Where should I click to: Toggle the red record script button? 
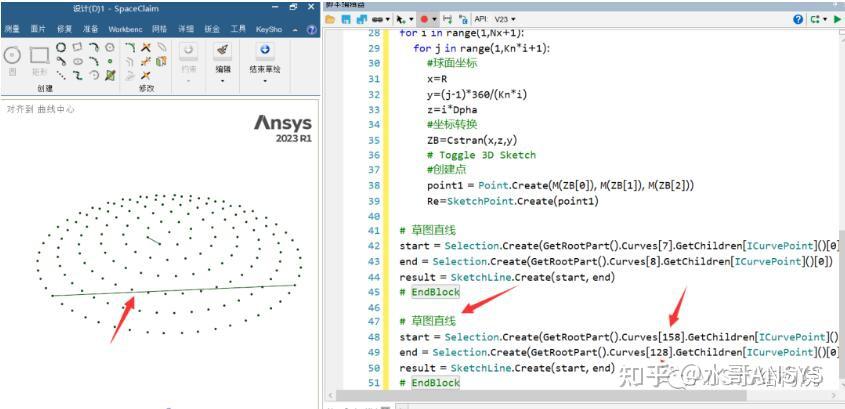click(x=424, y=19)
